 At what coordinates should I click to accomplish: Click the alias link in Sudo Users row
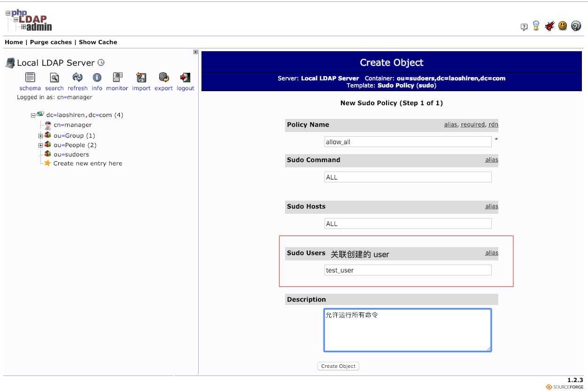[x=491, y=253]
